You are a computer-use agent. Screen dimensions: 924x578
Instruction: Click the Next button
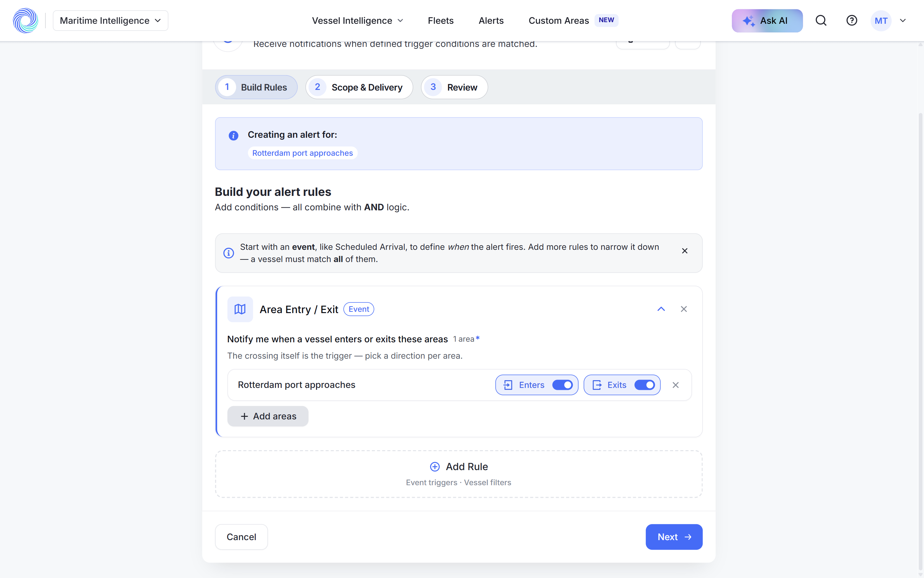674,537
